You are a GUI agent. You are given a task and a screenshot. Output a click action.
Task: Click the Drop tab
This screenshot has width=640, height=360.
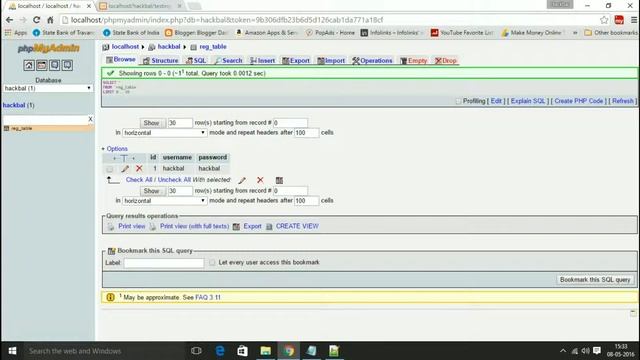pyautogui.click(x=446, y=60)
